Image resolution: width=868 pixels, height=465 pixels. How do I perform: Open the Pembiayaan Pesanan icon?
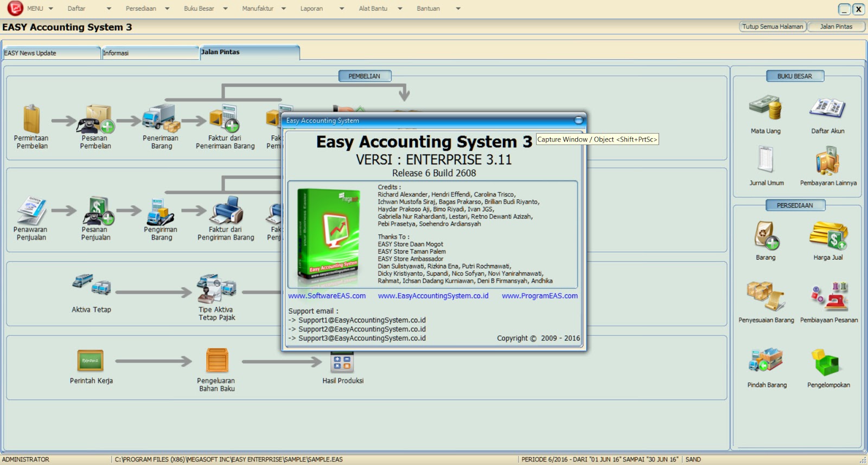tap(829, 296)
